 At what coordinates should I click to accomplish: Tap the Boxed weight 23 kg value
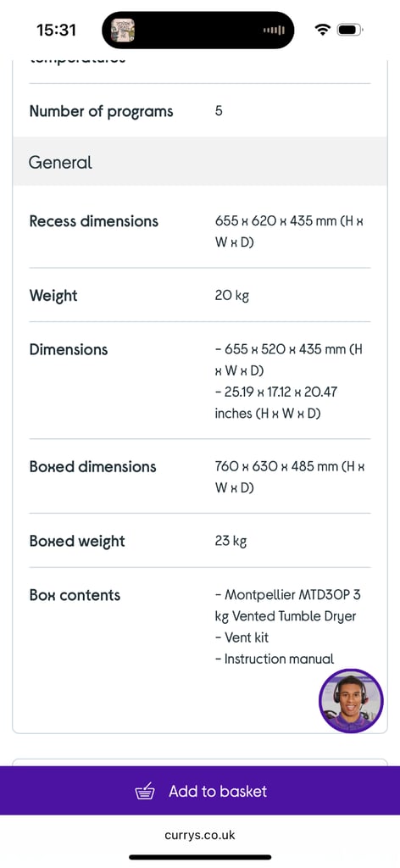click(231, 541)
